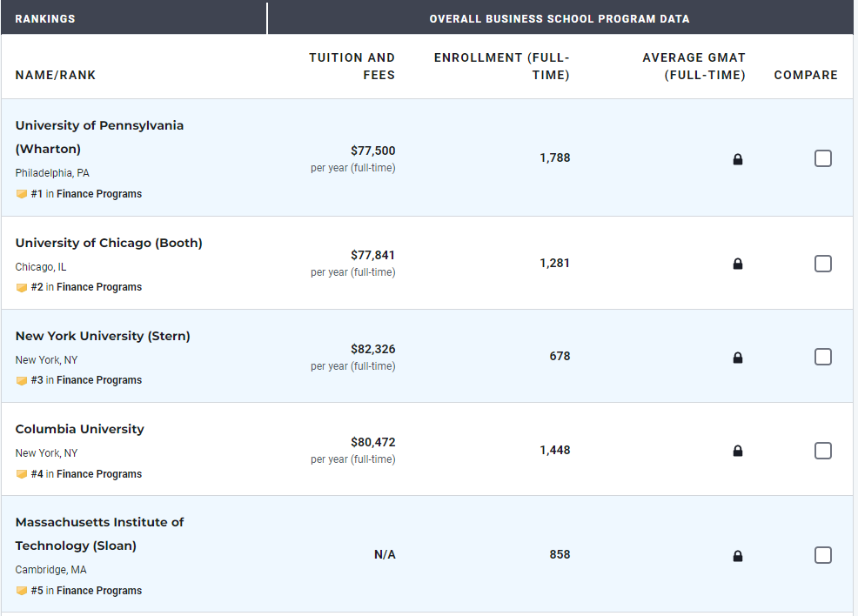Click the Average GMAT (Full-Time) header
The height and width of the screenshot is (616, 858).
(x=694, y=66)
